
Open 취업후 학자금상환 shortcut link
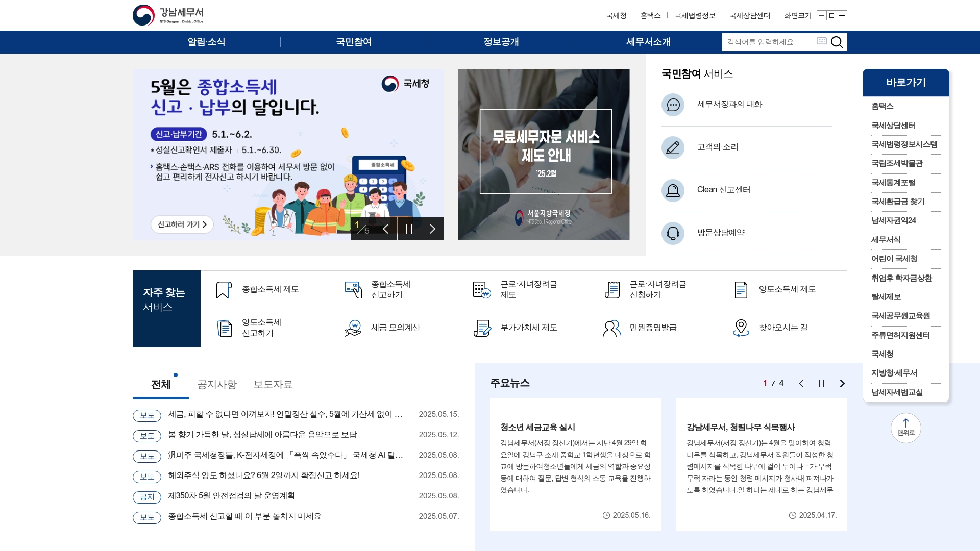point(901,278)
